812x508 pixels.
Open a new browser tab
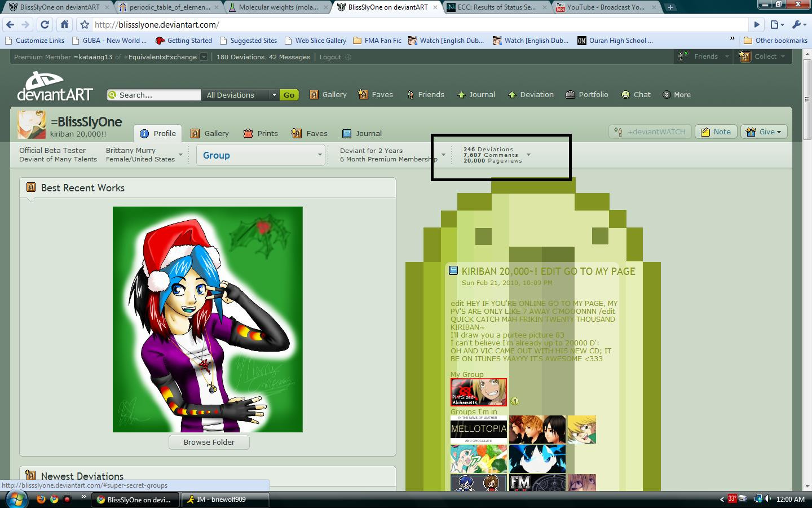[670, 7]
